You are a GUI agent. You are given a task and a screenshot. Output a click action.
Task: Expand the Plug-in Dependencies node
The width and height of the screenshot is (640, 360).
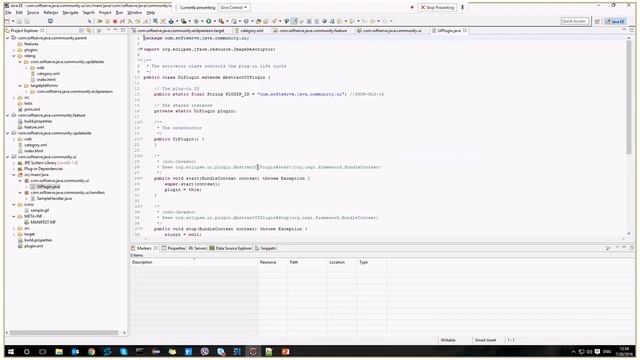14,169
